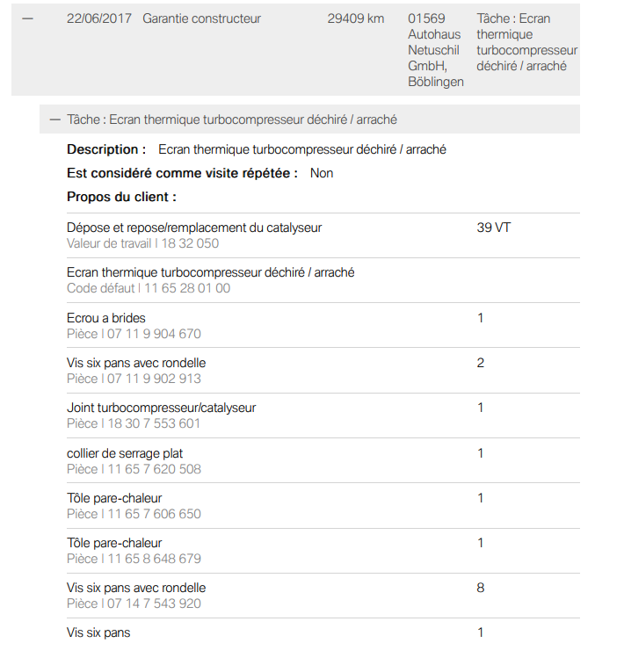624x672 pixels.
Task: Collapse the Tâche Ecran thermique section
Action: [x=54, y=119]
